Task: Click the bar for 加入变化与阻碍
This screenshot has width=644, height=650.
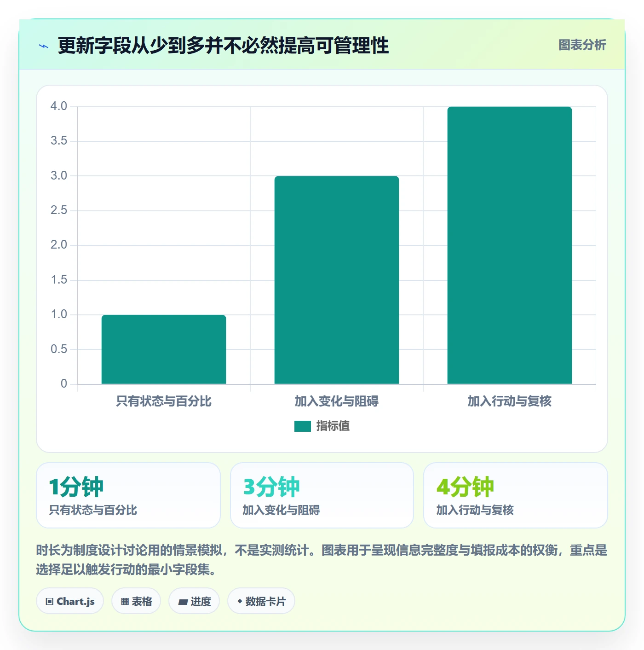Action: pyautogui.click(x=337, y=280)
